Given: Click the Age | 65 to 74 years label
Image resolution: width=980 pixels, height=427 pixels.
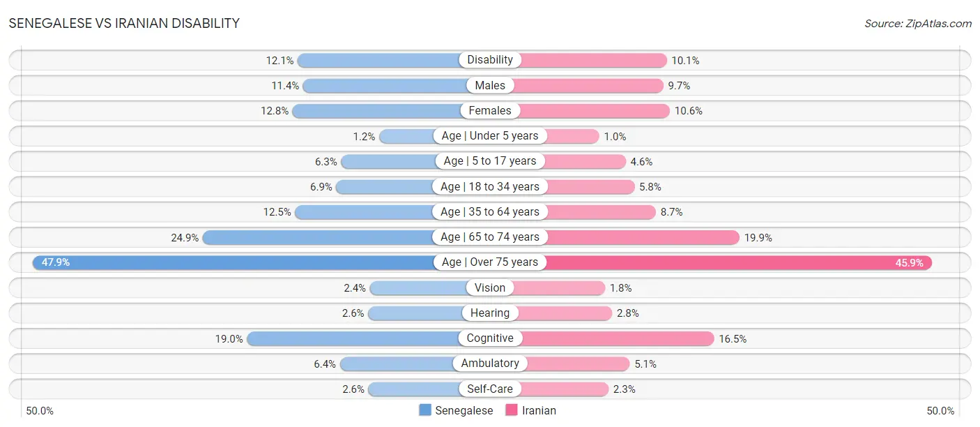Looking at the screenshot, I should click(x=490, y=237).
